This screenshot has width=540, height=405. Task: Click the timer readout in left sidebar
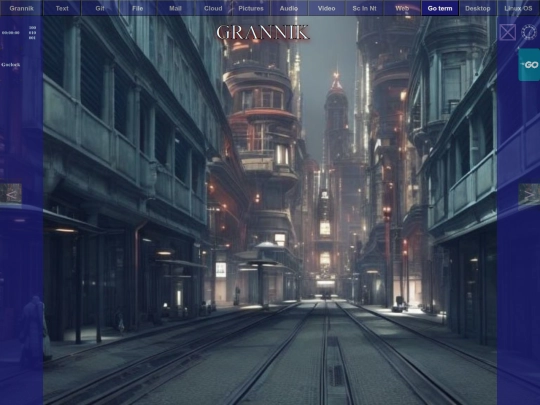[11, 33]
